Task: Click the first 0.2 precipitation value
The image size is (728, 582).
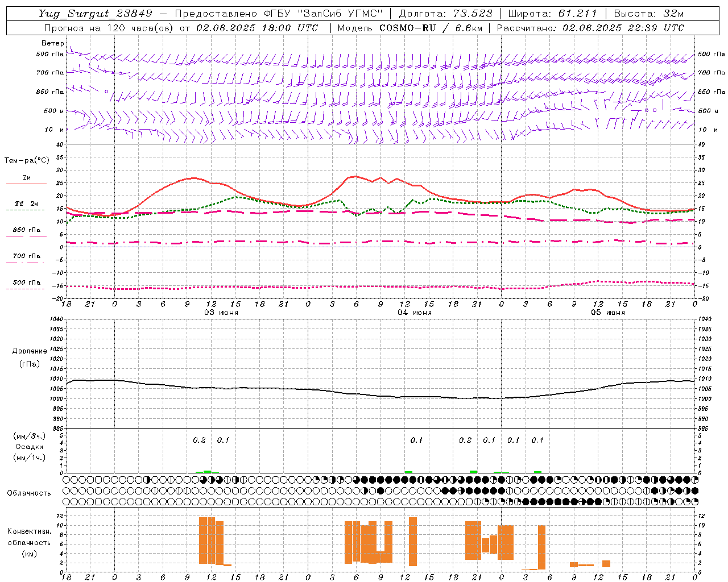Action: click(199, 440)
